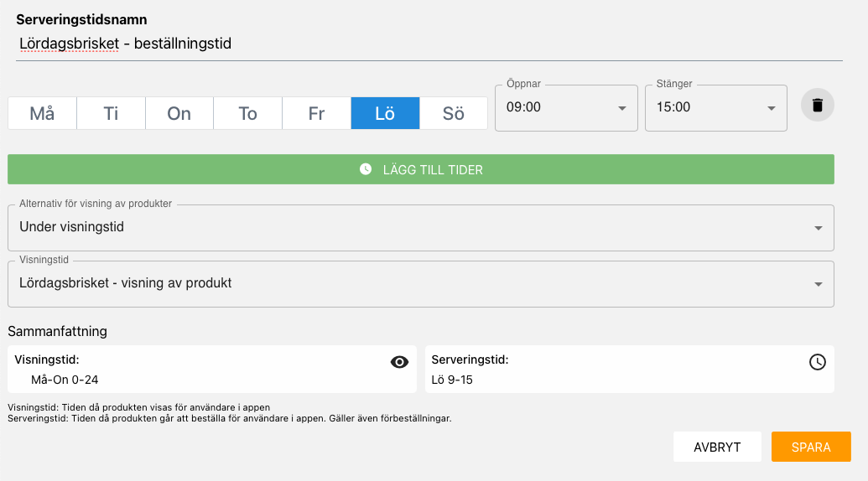Click the green Lägg till tider button
868x481 pixels.
(421, 169)
